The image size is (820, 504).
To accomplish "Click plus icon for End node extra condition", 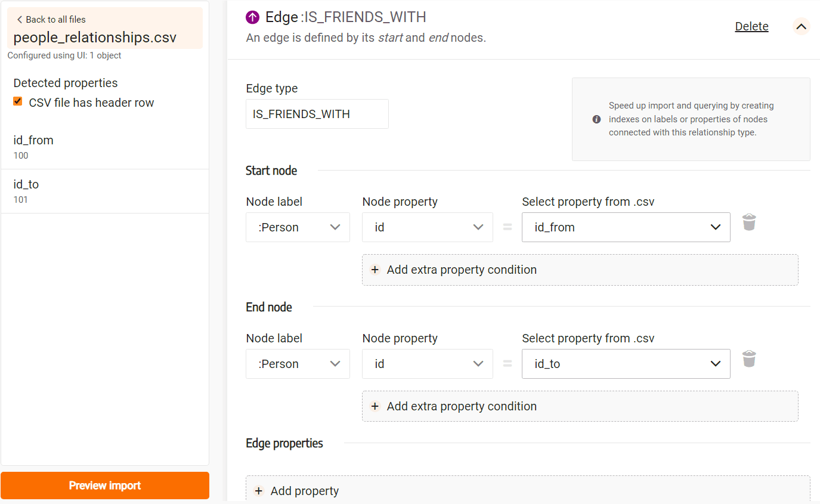I will coord(375,406).
